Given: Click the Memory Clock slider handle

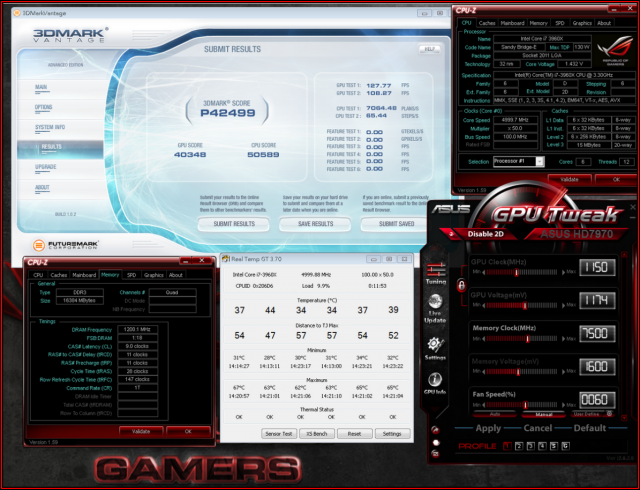Looking at the screenshot, I should [x=528, y=339].
